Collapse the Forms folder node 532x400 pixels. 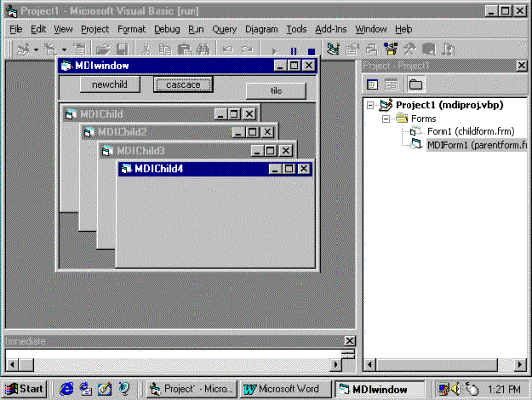coord(386,119)
